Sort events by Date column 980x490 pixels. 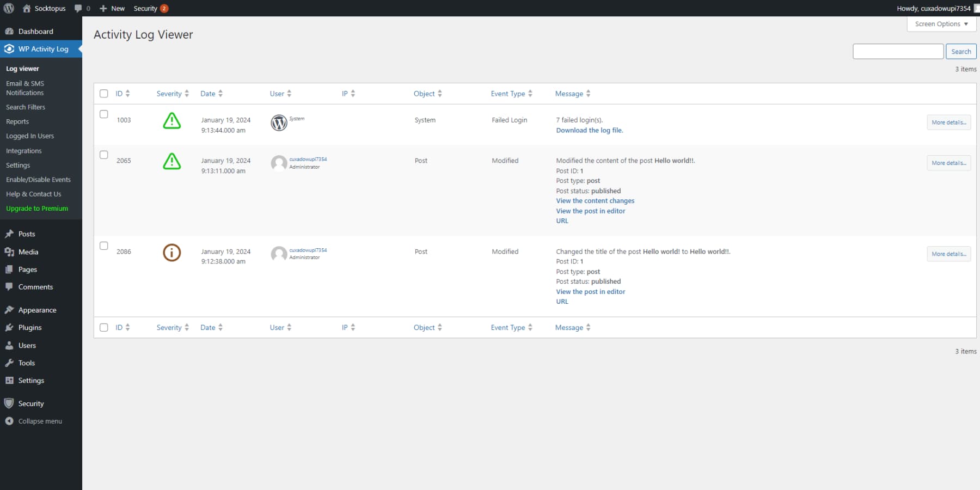[x=208, y=93]
